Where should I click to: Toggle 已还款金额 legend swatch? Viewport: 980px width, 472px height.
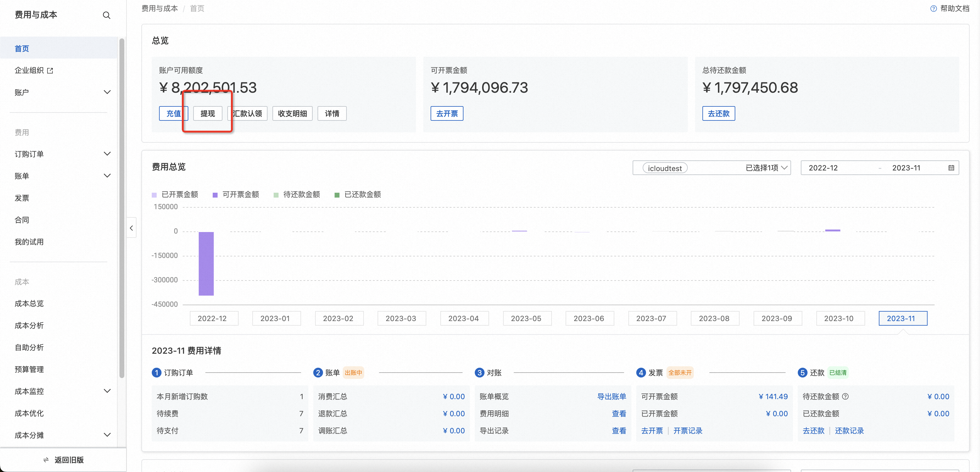pyautogui.click(x=337, y=195)
